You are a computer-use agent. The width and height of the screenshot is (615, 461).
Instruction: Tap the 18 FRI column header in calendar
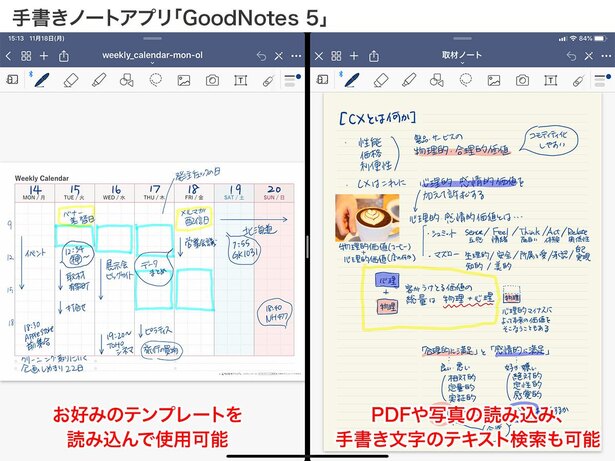194,192
